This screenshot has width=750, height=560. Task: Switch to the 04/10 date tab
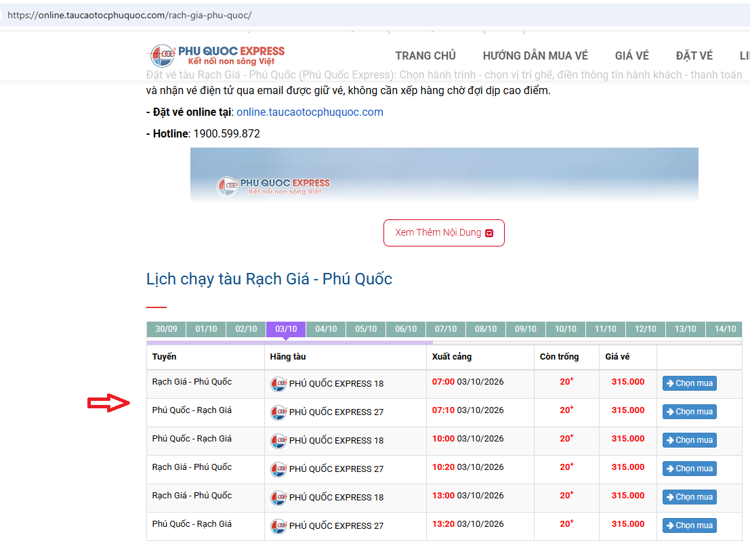click(326, 329)
